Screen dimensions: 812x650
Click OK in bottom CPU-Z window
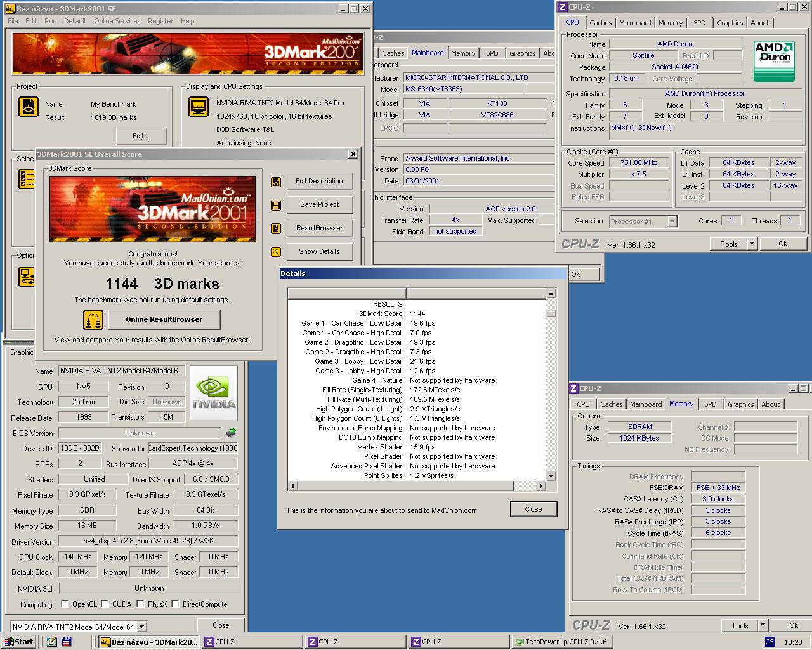tap(793, 625)
